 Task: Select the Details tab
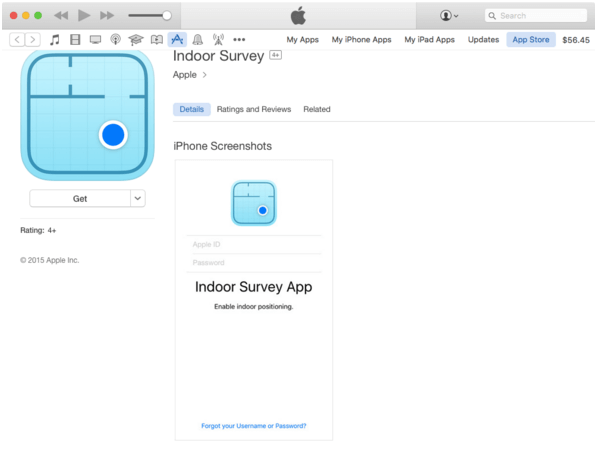pos(192,109)
